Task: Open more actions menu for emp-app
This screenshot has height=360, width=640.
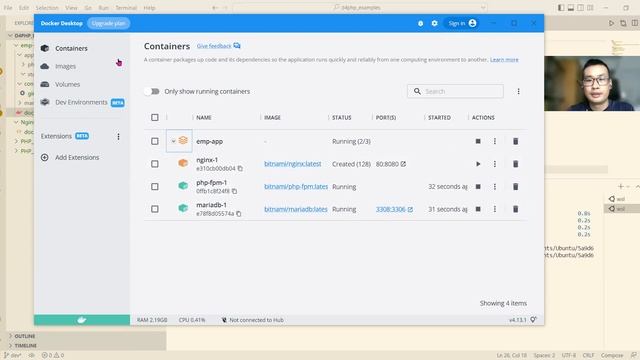Action: click(x=495, y=141)
